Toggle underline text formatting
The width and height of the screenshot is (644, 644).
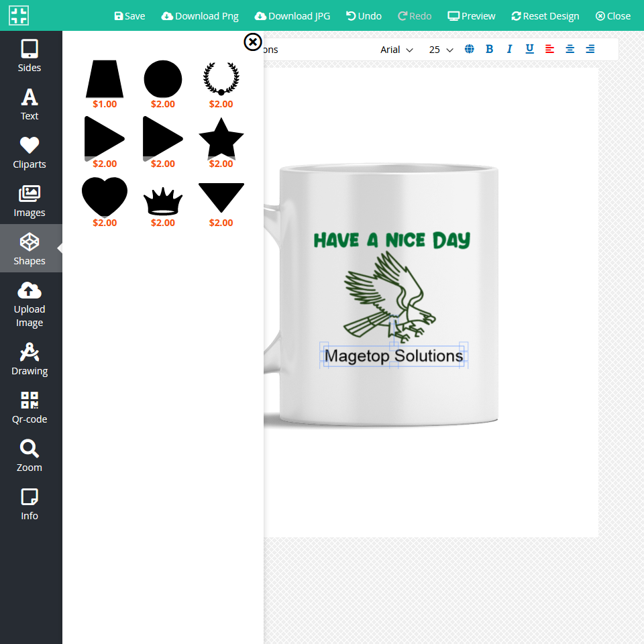[x=529, y=49]
